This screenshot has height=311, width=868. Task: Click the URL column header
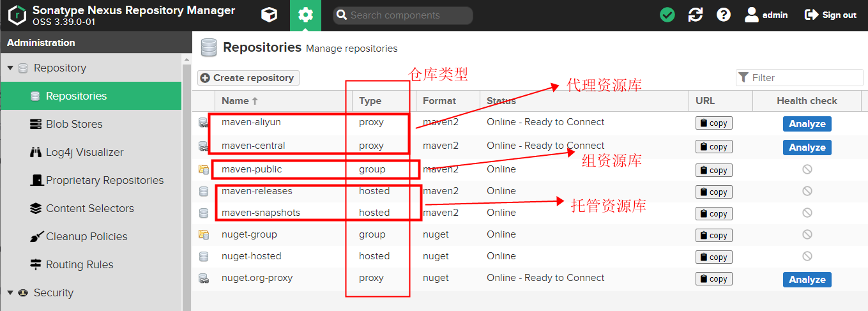pyautogui.click(x=720, y=101)
